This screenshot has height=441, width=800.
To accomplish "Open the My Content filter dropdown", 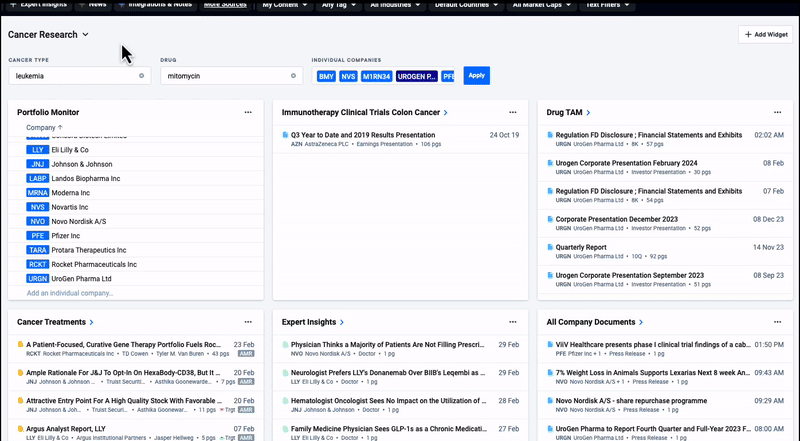I will click(x=285, y=5).
